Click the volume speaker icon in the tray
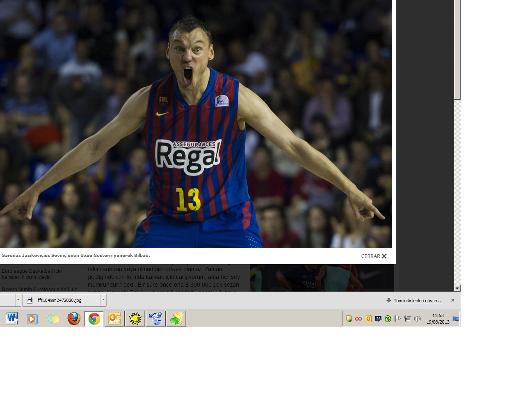This screenshot has width=525, height=420. [418, 319]
